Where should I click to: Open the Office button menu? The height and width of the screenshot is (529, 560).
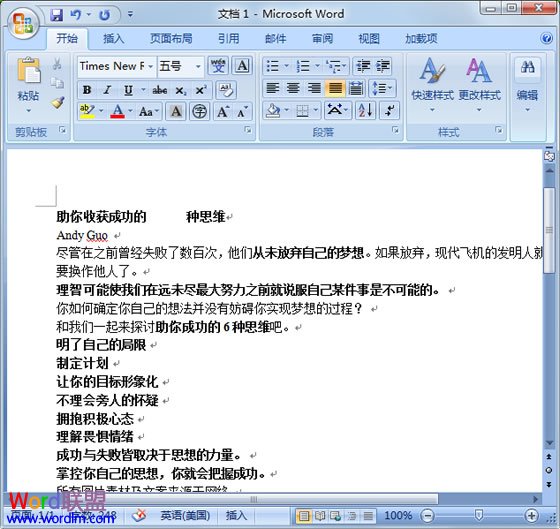(x=23, y=24)
